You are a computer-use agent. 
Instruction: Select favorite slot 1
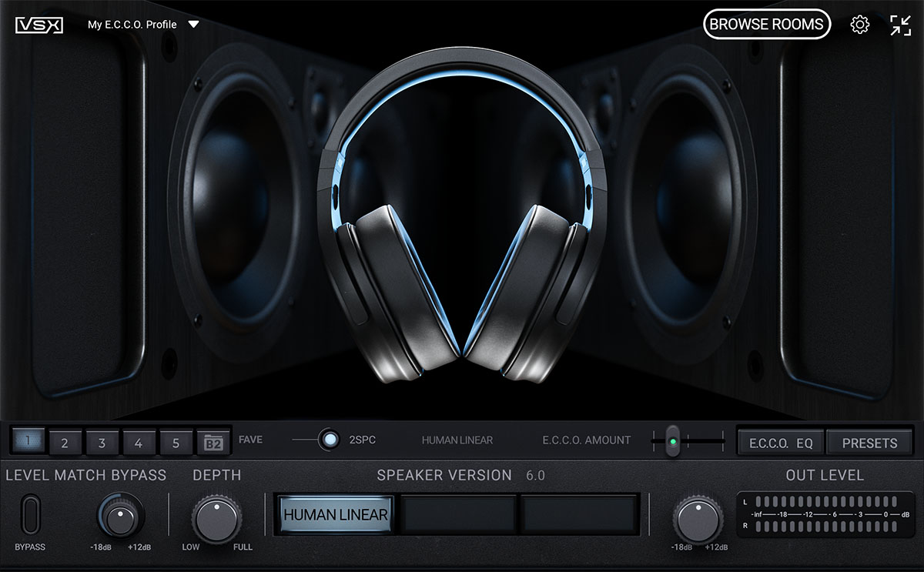(28, 442)
